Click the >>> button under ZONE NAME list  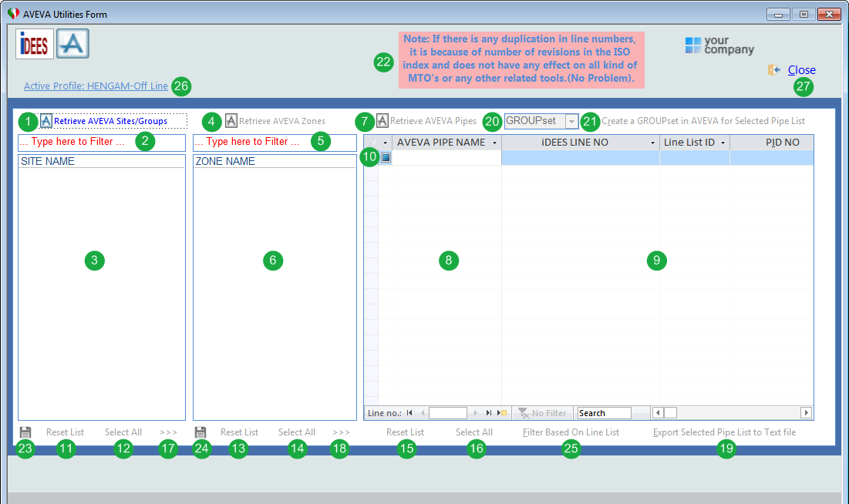point(341,432)
